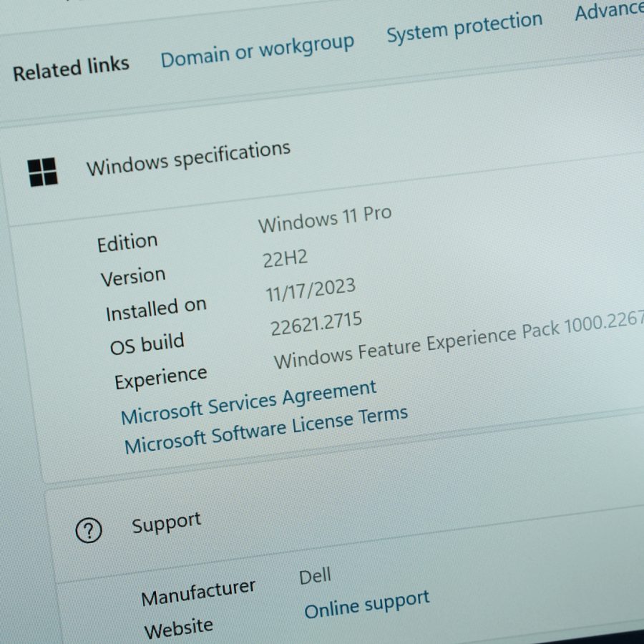The width and height of the screenshot is (644, 644).
Task: Select the Website label
Action: click(179, 628)
